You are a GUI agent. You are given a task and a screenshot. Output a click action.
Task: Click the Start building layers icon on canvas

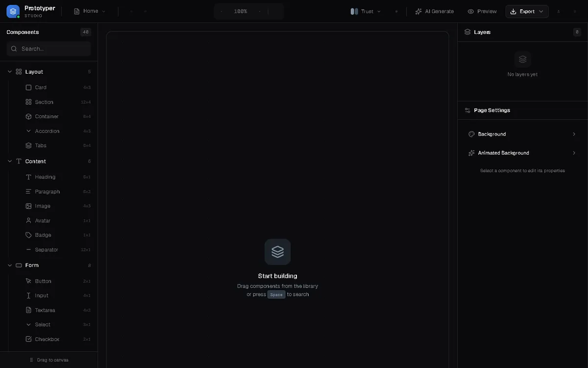(278, 252)
